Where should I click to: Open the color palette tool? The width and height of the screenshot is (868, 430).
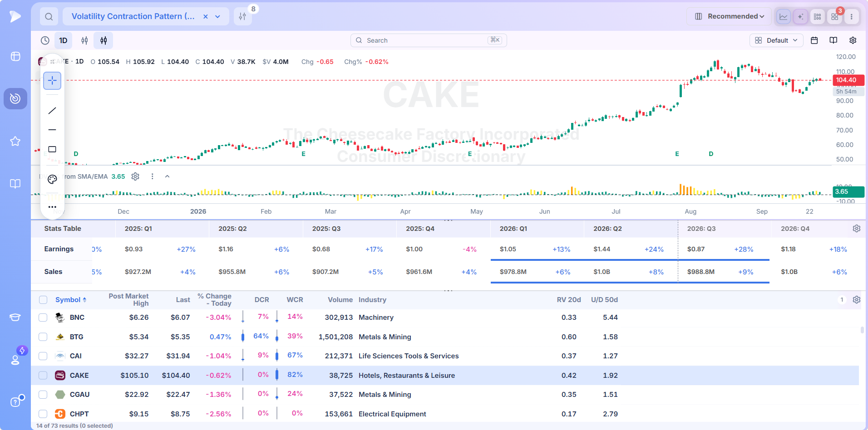coord(52,179)
